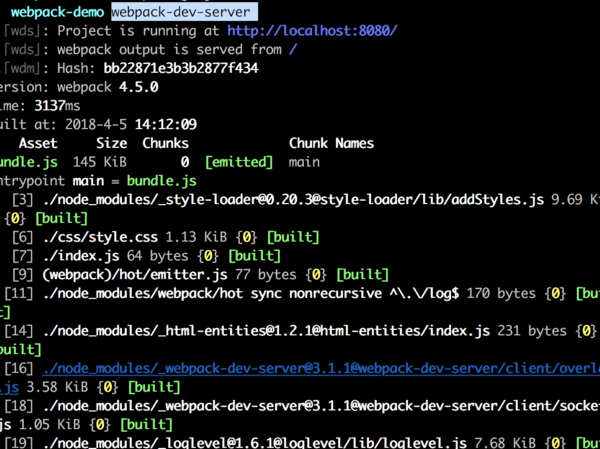Click the 170 bytes size value
The image size is (600, 449).
(x=501, y=293)
